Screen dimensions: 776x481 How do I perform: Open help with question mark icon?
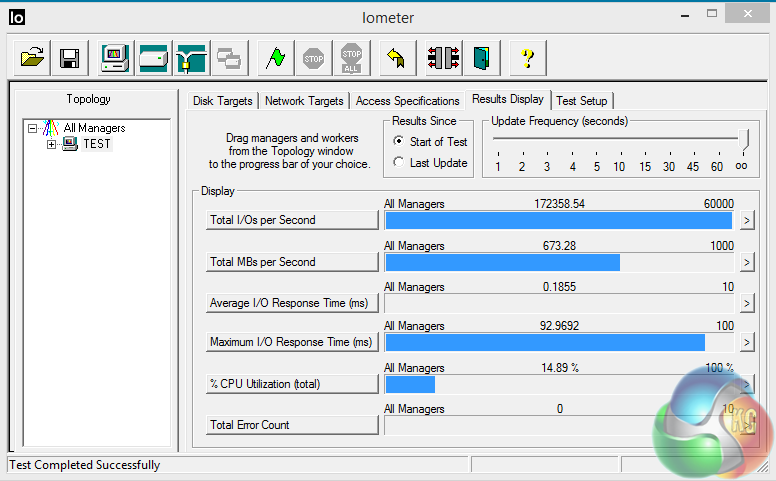coord(528,58)
